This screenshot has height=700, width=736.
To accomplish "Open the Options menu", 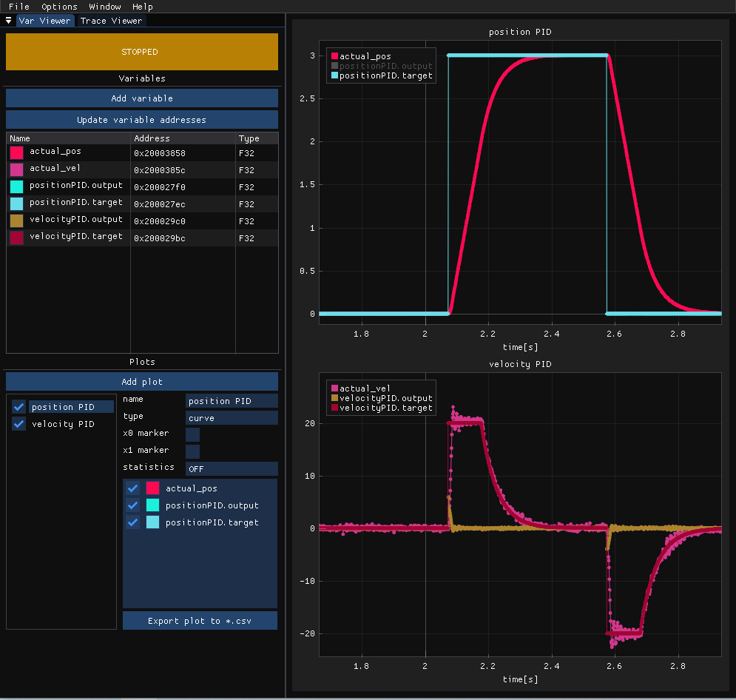I will [x=59, y=7].
